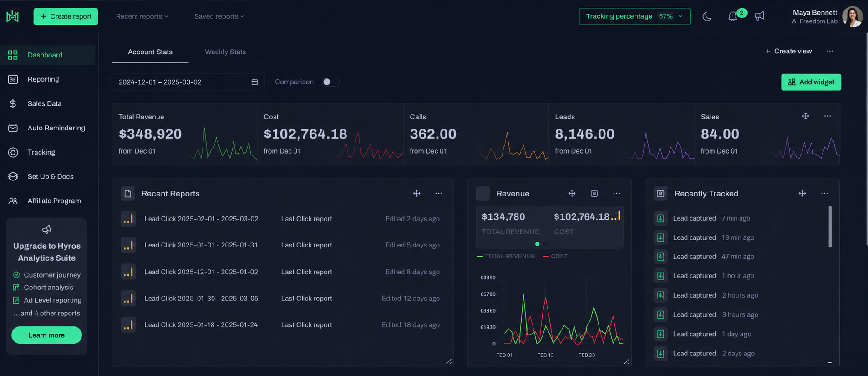
Task: Open Recently Tracked widget options menu
Action: 824,193
